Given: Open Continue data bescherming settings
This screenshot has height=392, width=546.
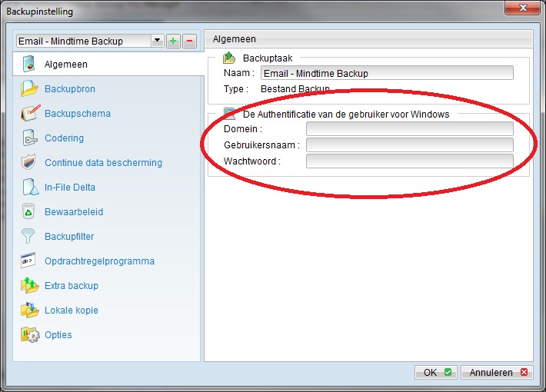Looking at the screenshot, I should pos(103,163).
